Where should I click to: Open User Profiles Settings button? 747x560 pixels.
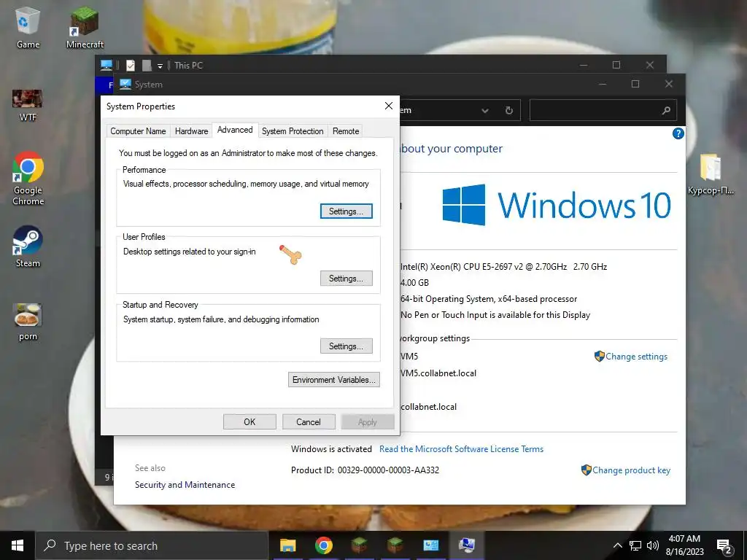coord(347,279)
